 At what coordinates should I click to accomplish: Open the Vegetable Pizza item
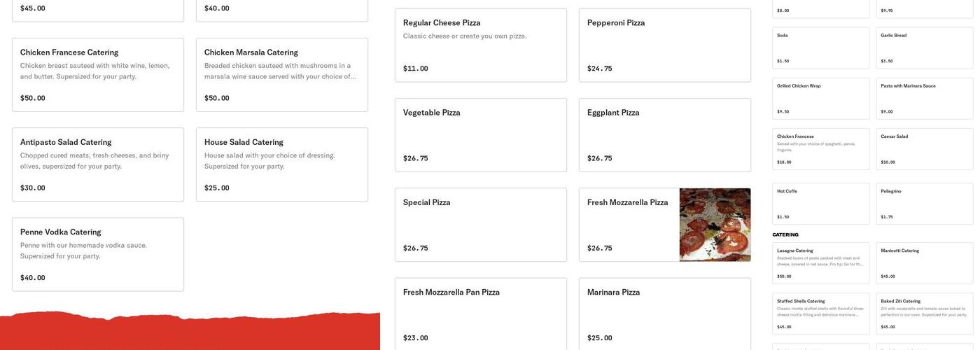tap(480, 135)
